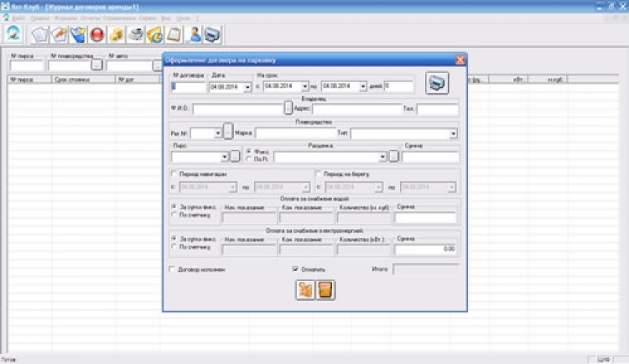The image size is (629, 364).
Task: Open the "Справочники" menu
Action: pos(119,18)
